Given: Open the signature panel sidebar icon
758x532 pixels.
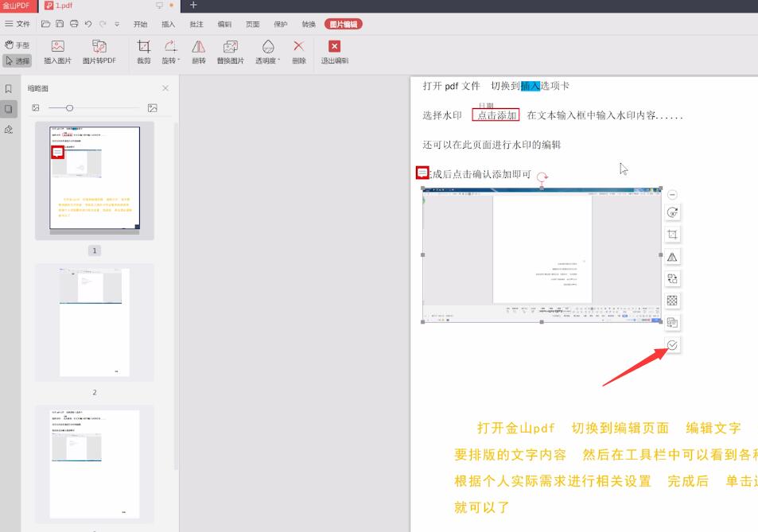Looking at the screenshot, I should pyautogui.click(x=9, y=129).
